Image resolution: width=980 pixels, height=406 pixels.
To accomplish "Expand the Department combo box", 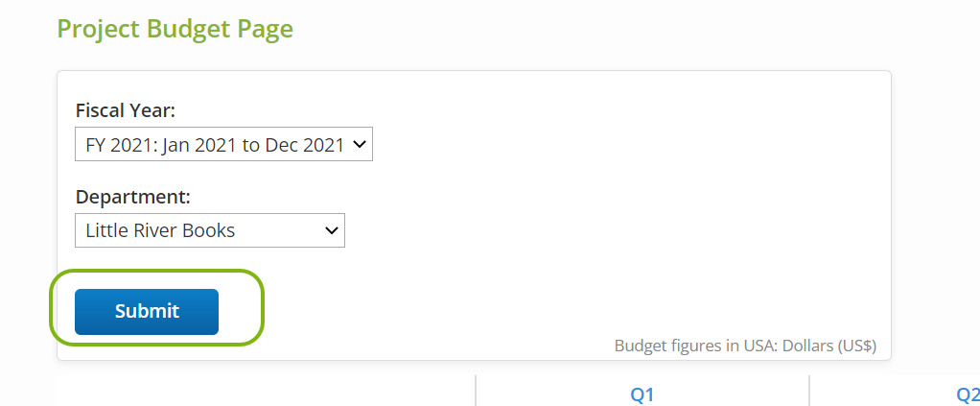I will [209, 230].
